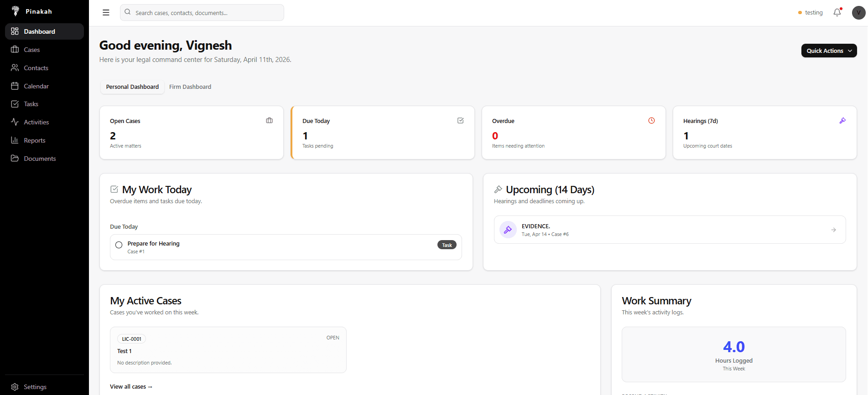
Task: Open the EVIDENCE hearing arrow
Action: coord(833,230)
